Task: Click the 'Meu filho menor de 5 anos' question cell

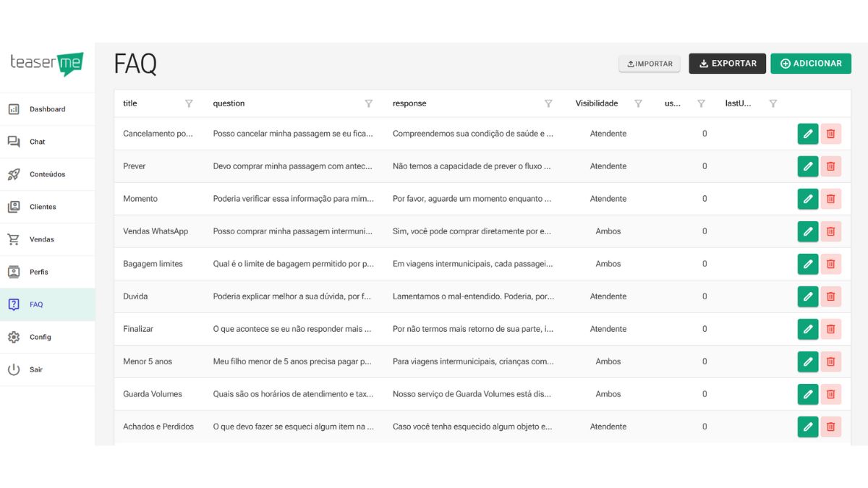Action: 292,361
